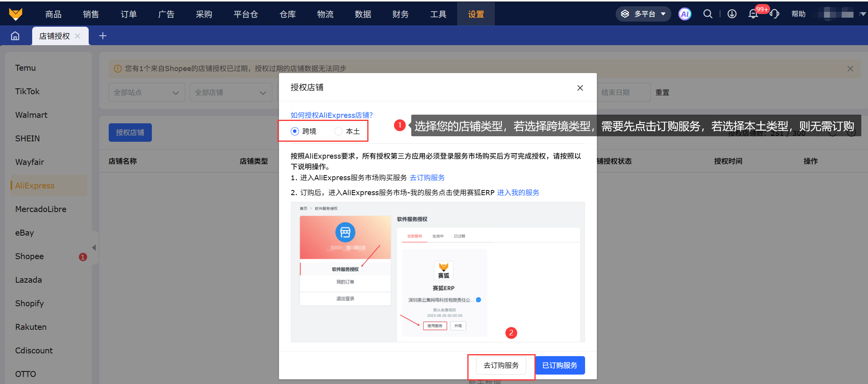Click the 授权时间 column header
The height and width of the screenshot is (384, 868).
(x=728, y=161)
